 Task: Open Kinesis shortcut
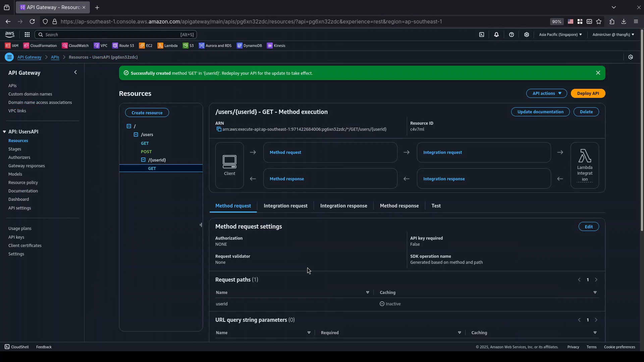coord(276,46)
